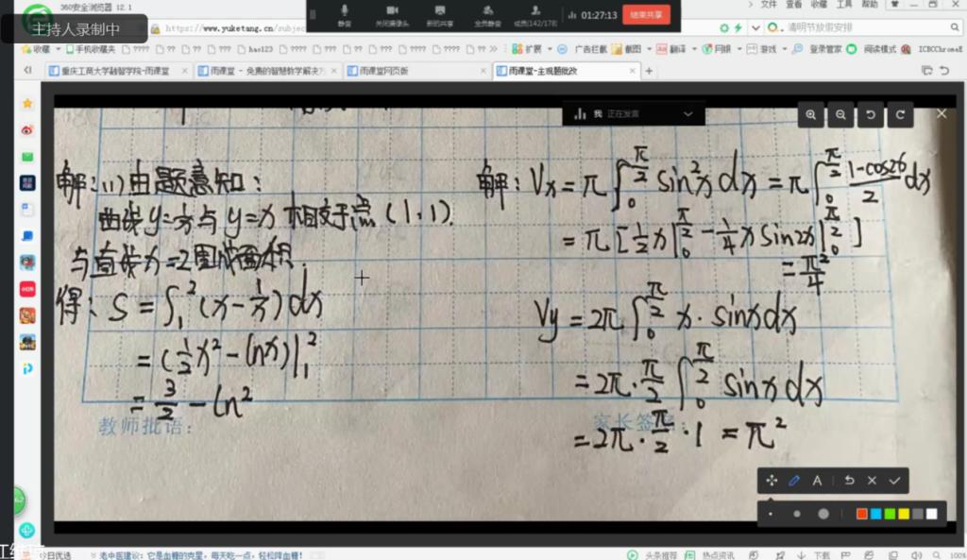Select the pen drawing tool
Screen dimensions: 967x560
pos(794,481)
